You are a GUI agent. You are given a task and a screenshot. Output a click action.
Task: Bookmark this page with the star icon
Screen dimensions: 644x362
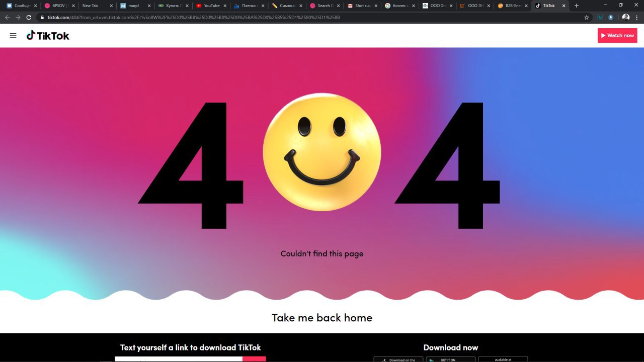point(586,17)
